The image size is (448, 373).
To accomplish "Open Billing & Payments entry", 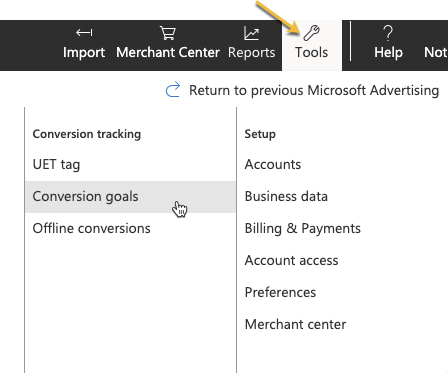I will tap(303, 229).
